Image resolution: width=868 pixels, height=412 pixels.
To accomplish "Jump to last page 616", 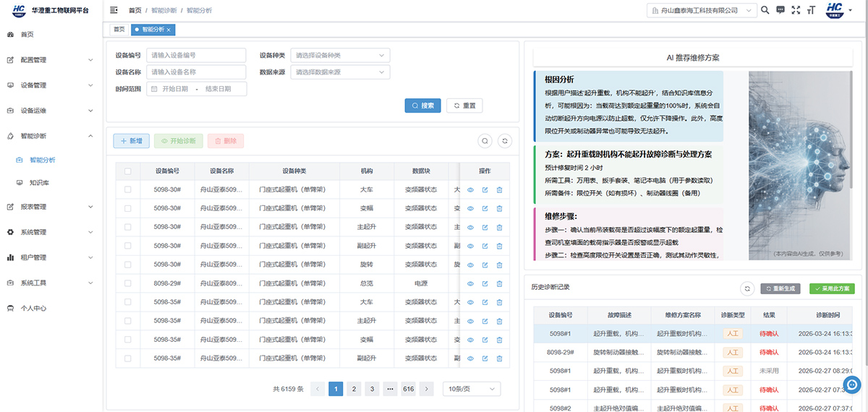I will click(409, 389).
